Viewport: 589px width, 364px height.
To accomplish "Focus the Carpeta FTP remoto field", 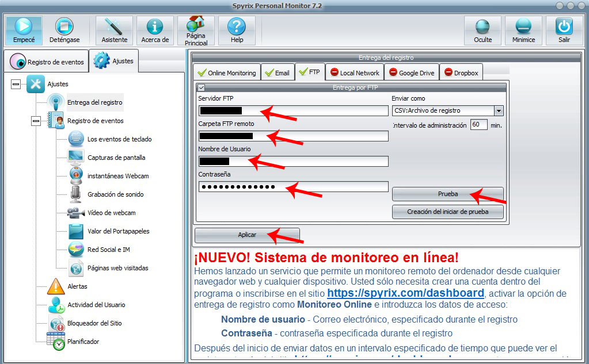I will (x=293, y=136).
